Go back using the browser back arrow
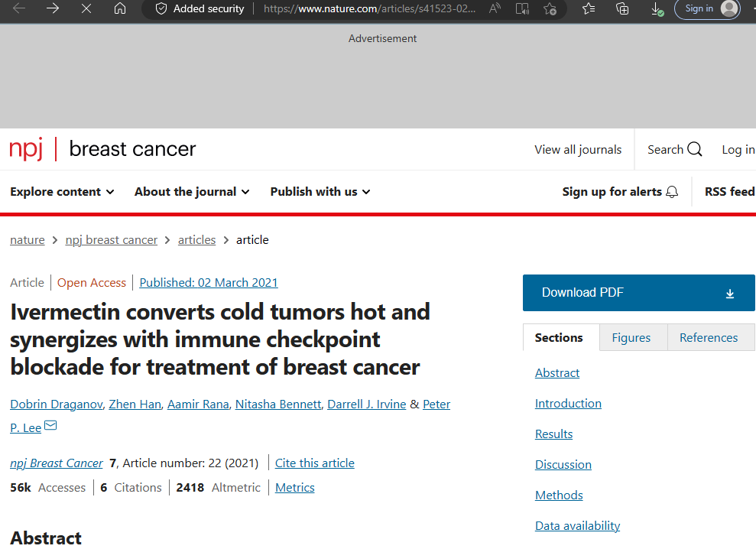This screenshot has width=756, height=549. click(x=19, y=8)
